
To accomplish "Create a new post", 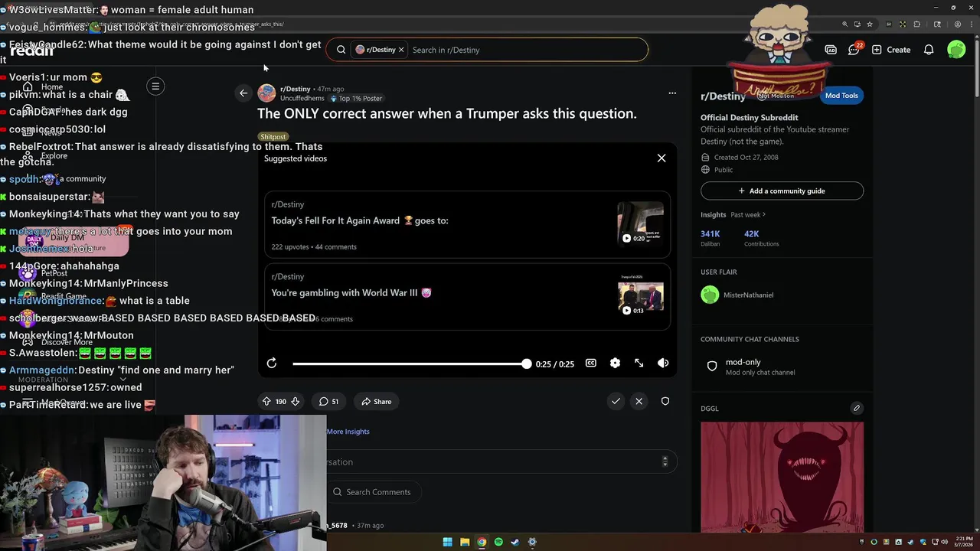I will 892,50.
